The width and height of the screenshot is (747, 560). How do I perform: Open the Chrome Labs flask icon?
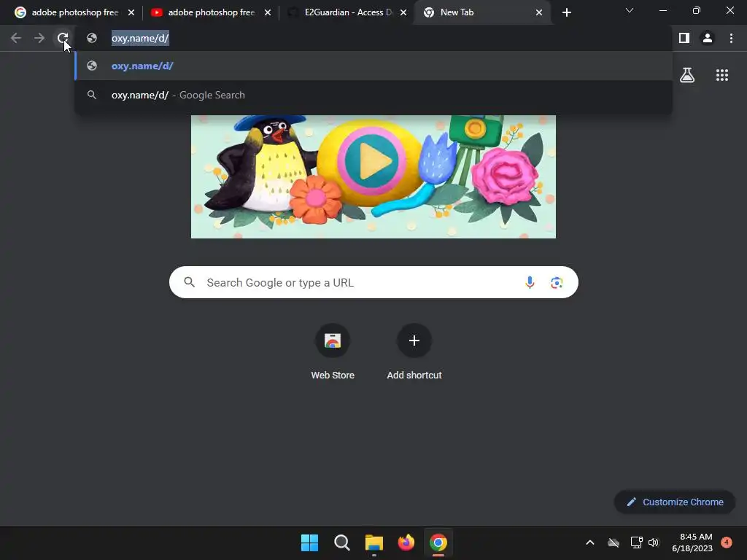[x=687, y=75]
